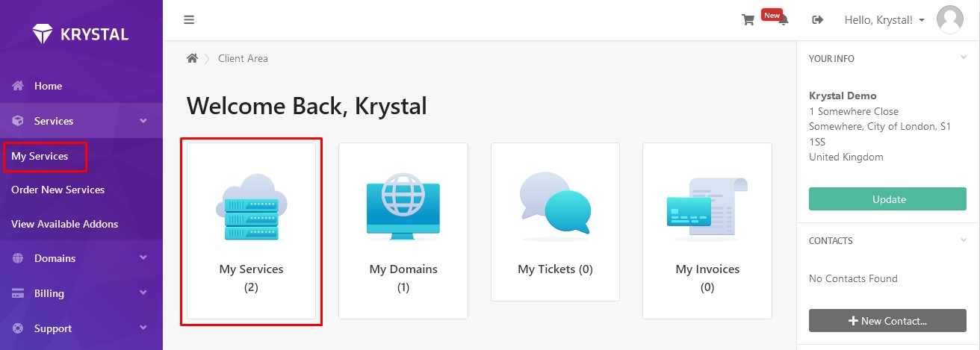980x350 pixels.
Task: Click the No Contacts Found text
Action: coord(853,278)
